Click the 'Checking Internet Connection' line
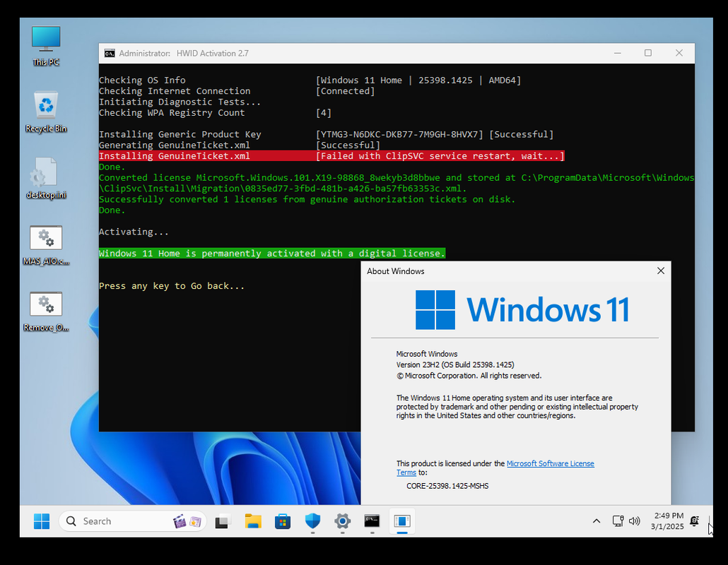 point(175,91)
